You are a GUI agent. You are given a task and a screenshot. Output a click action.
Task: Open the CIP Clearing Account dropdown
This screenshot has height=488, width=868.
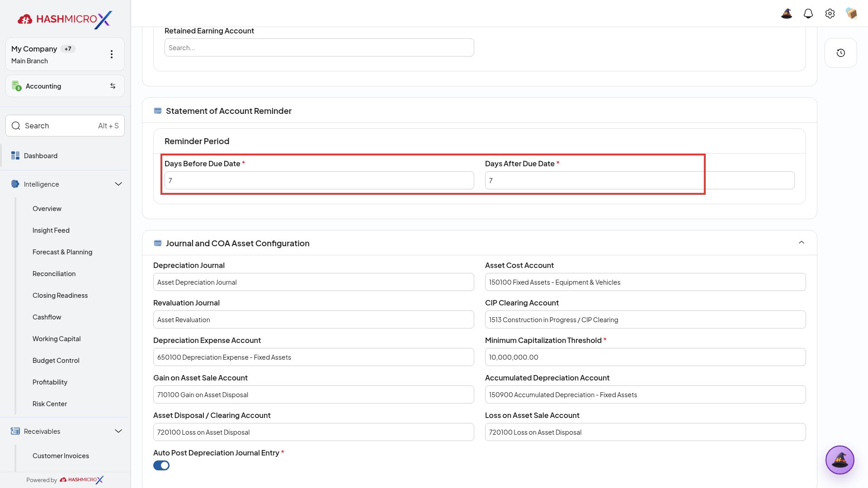[x=646, y=319]
